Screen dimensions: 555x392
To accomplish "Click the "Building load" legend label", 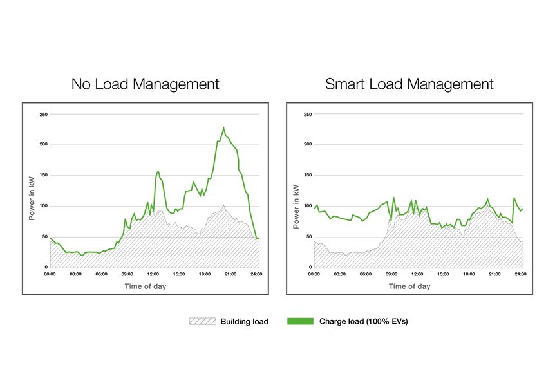I will 244,322.
